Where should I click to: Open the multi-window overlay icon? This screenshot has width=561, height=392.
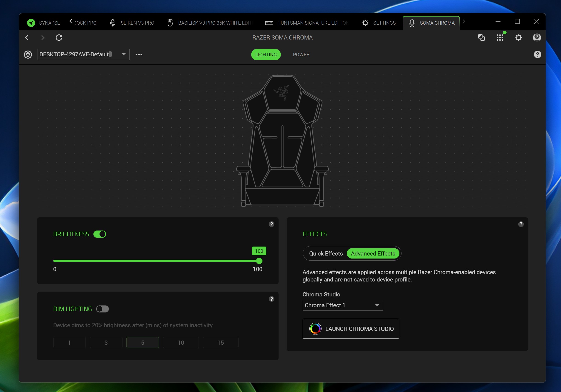pyautogui.click(x=481, y=38)
